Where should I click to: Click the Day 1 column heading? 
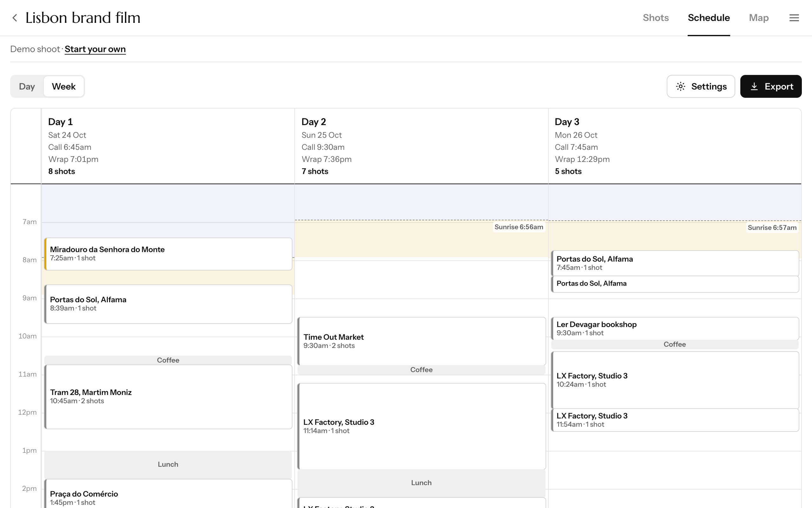click(x=60, y=122)
